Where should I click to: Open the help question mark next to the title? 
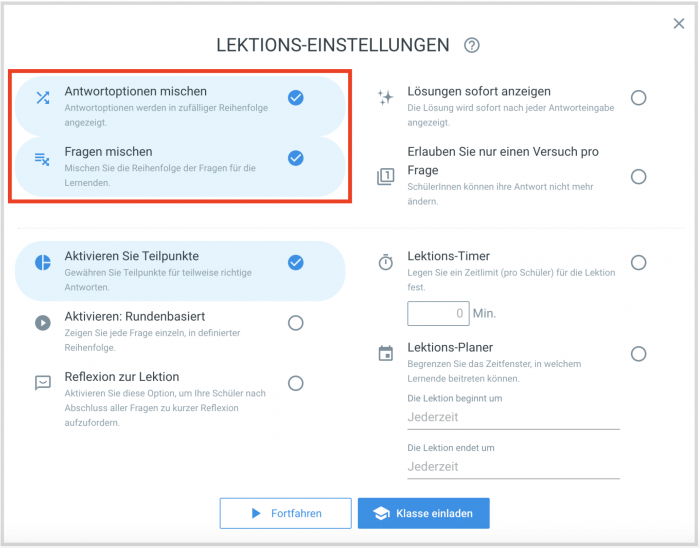[471, 45]
